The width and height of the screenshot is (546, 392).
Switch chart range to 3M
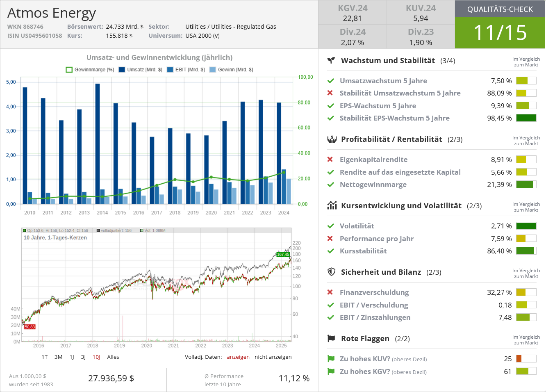click(x=59, y=357)
